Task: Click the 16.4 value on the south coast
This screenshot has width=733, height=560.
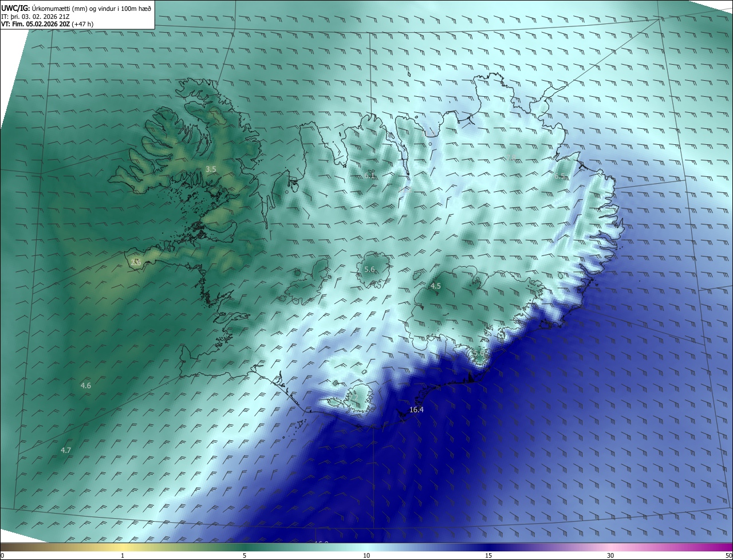Action: [x=417, y=410]
